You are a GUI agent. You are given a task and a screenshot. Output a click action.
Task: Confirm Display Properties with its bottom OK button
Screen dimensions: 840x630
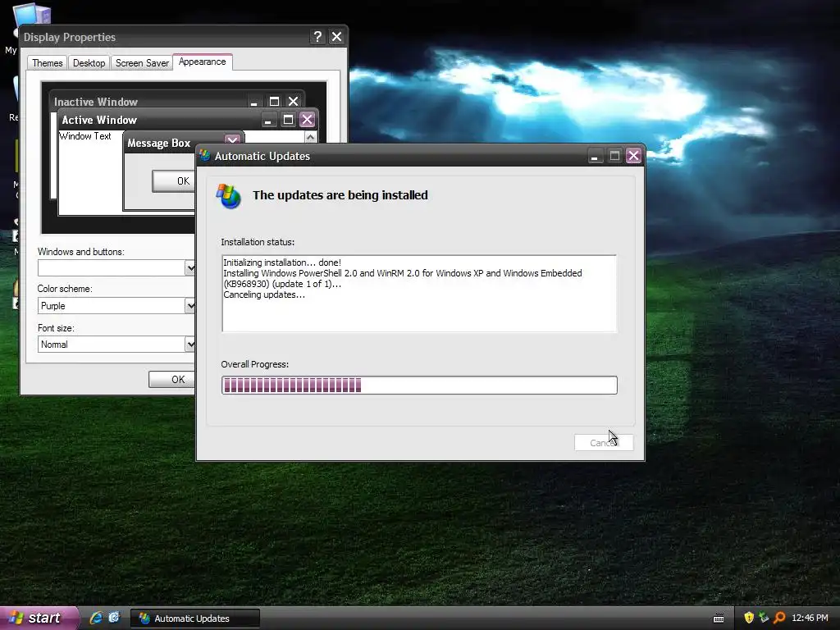point(172,379)
